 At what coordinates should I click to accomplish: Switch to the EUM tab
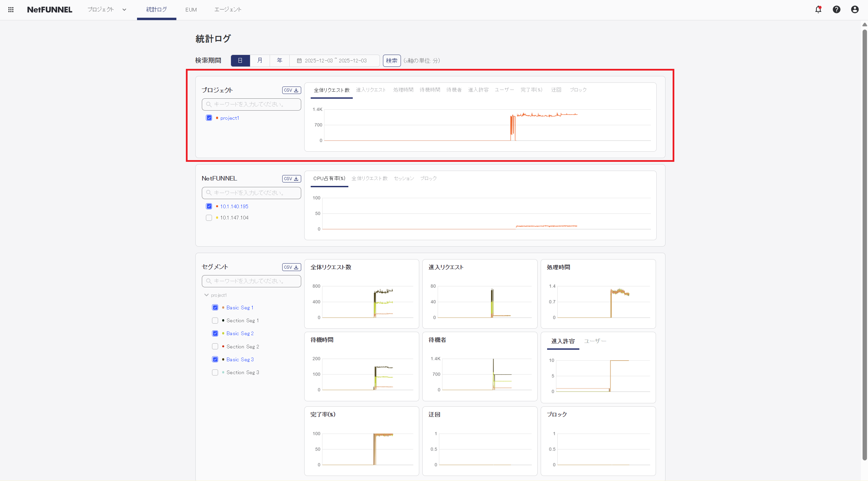tap(191, 9)
